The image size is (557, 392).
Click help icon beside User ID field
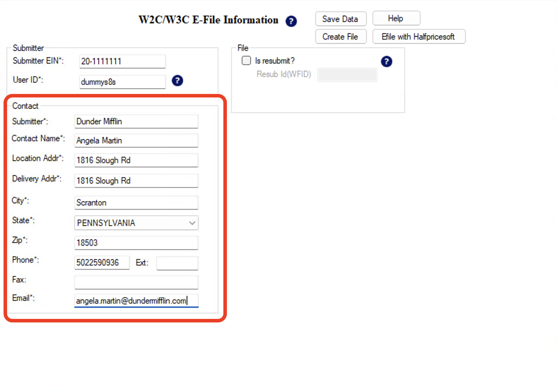click(x=177, y=81)
